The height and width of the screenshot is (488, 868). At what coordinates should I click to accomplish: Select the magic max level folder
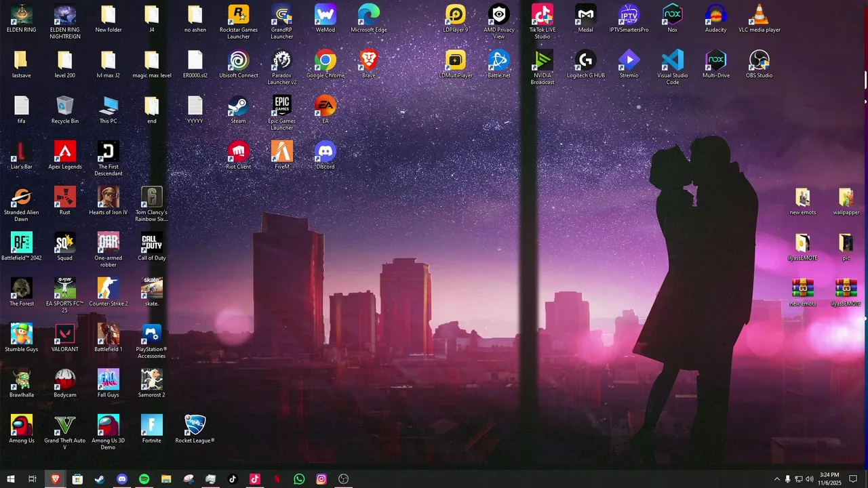(x=152, y=64)
